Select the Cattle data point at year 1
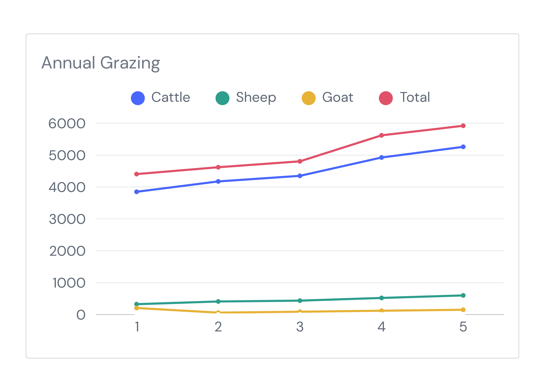The height and width of the screenshot is (392, 545). pos(136,192)
